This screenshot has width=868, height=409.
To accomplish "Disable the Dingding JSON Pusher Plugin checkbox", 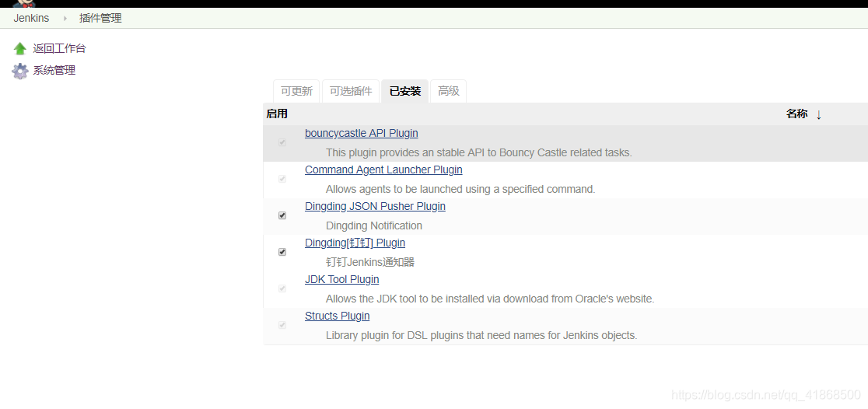I will [x=282, y=215].
